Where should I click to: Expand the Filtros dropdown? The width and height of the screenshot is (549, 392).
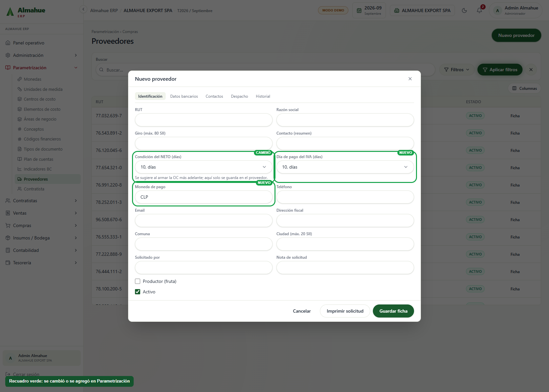click(x=457, y=70)
